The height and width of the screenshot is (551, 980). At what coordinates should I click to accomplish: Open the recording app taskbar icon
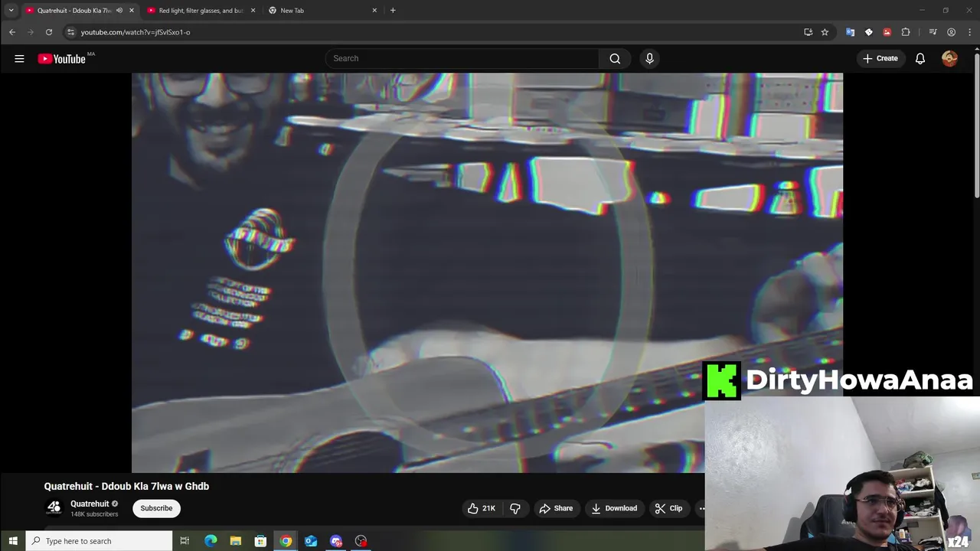click(x=361, y=541)
